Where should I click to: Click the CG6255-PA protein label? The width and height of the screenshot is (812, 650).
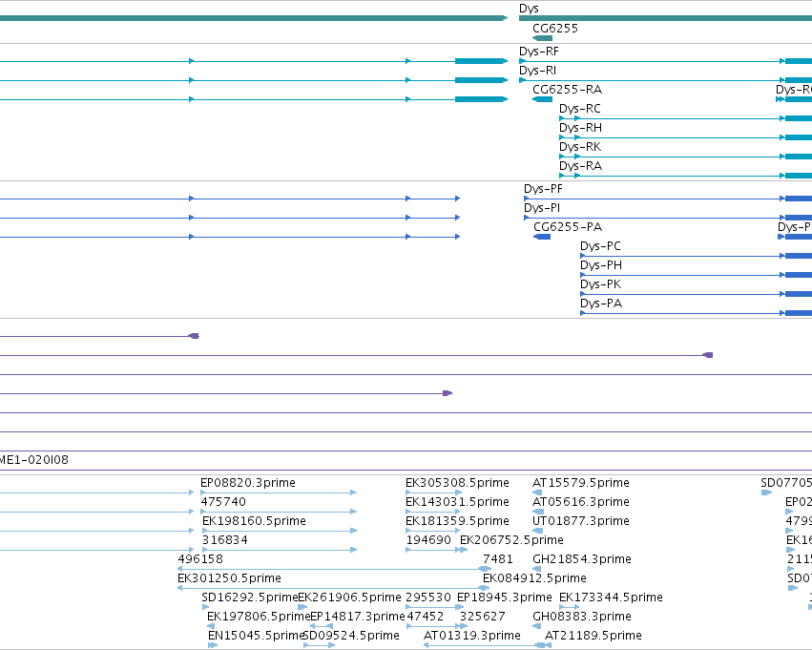[568, 227]
